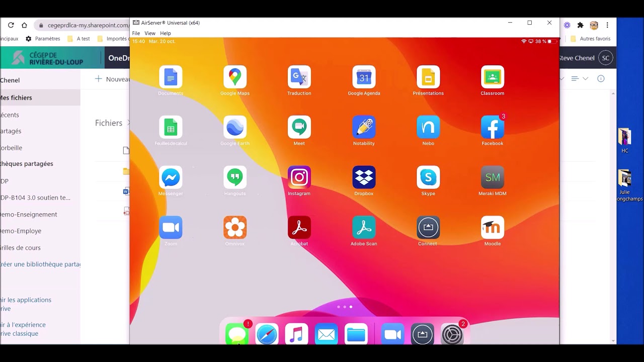The height and width of the screenshot is (362, 644).
Task: Open Steve Chenel SC account avatar
Action: click(x=606, y=58)
